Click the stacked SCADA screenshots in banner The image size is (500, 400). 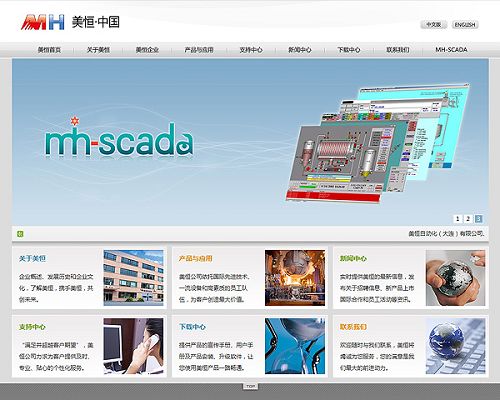pyautogui.click(x=378, y=143)
